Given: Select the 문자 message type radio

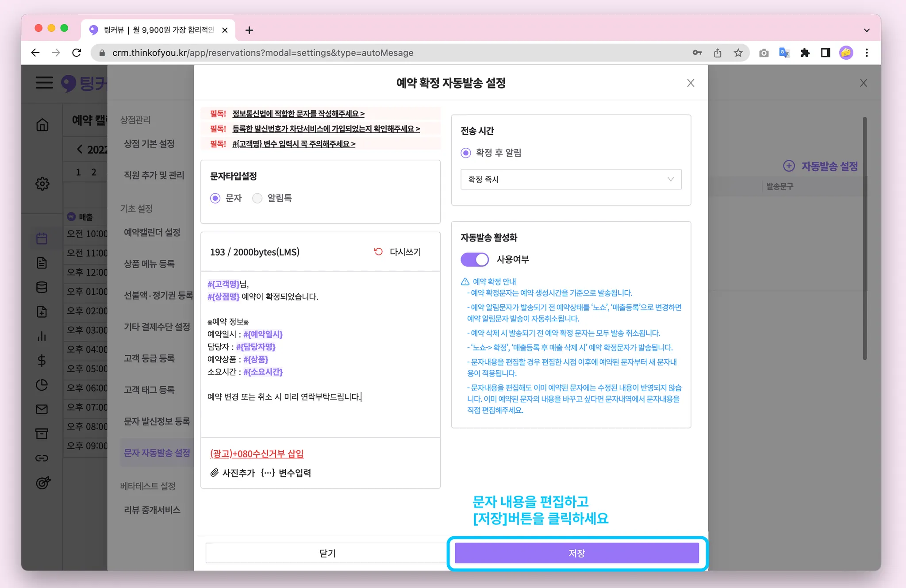Looking at the screenshot, I should (215, 198).
